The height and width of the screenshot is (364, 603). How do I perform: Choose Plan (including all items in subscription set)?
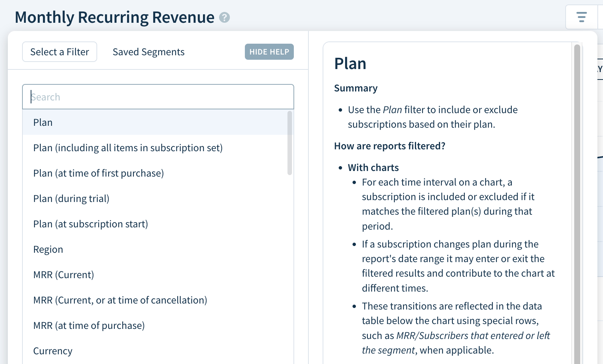(127, 147)
